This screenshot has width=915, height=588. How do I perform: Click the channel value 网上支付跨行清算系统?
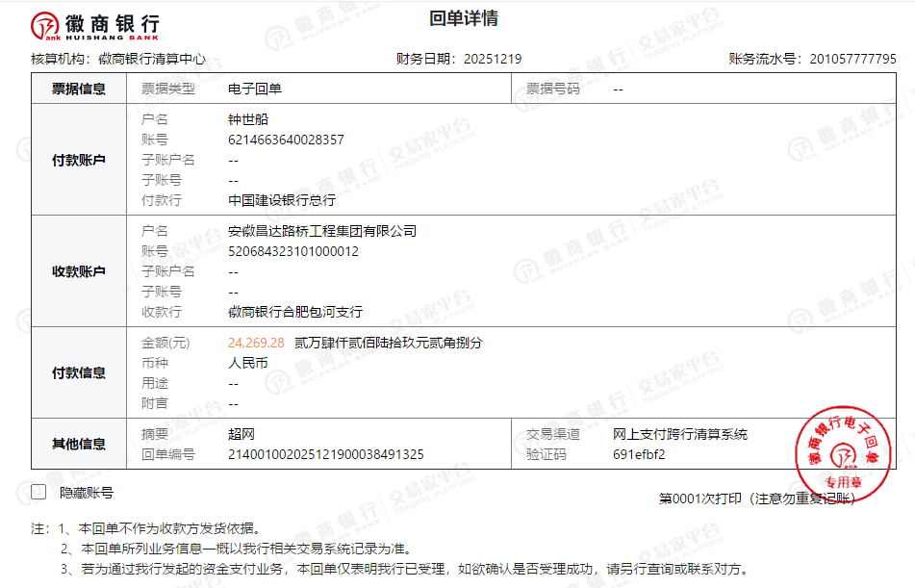(679, 434)
